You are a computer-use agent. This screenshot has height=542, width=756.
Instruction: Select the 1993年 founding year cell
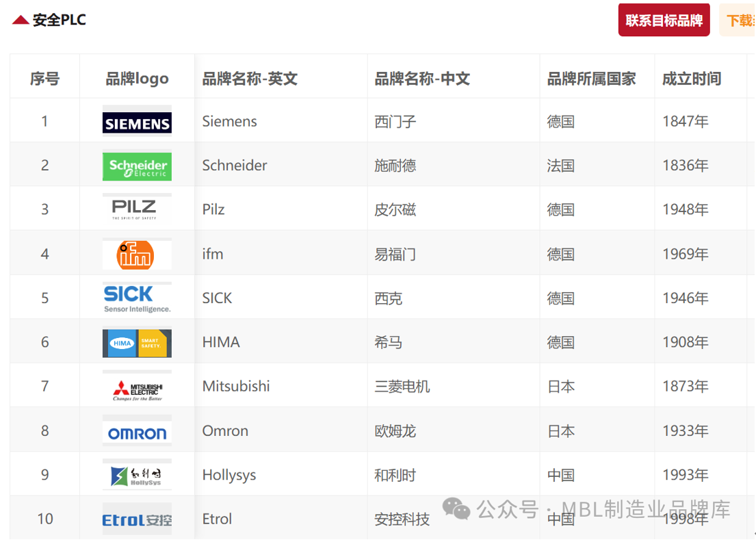pos(701,475)
